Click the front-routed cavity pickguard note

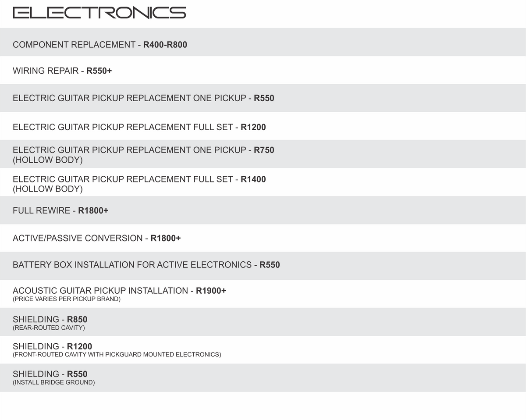coord(117,354)
